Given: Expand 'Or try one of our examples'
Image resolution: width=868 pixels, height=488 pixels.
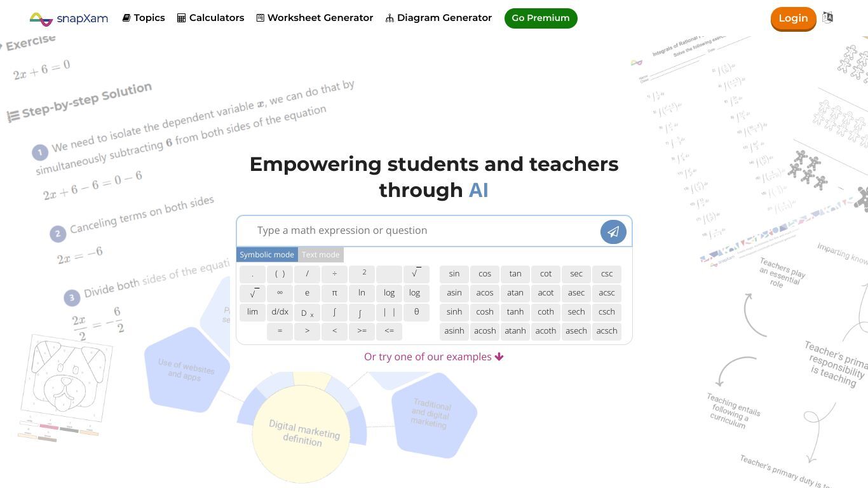Looking at the screenshot, I should tap(434, 356).
